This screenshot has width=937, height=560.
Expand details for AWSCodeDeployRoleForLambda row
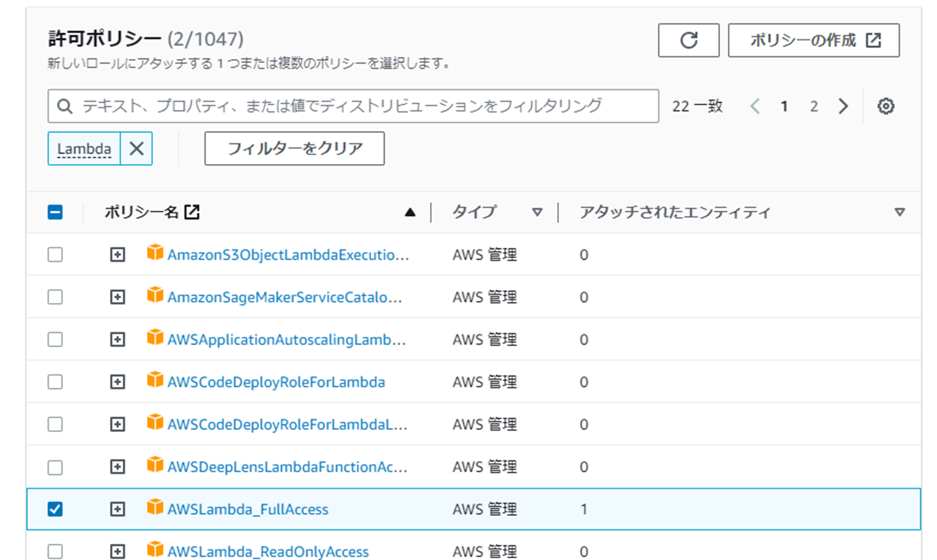[118, 382]
